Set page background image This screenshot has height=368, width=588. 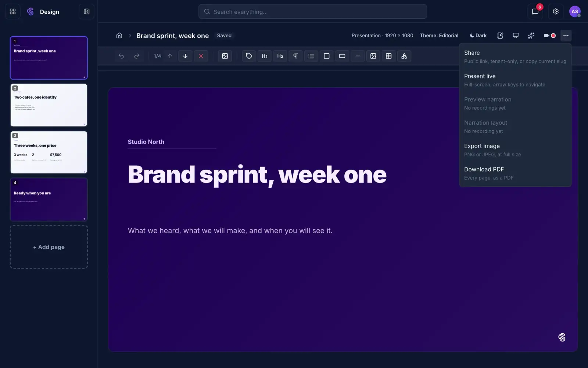225,56
